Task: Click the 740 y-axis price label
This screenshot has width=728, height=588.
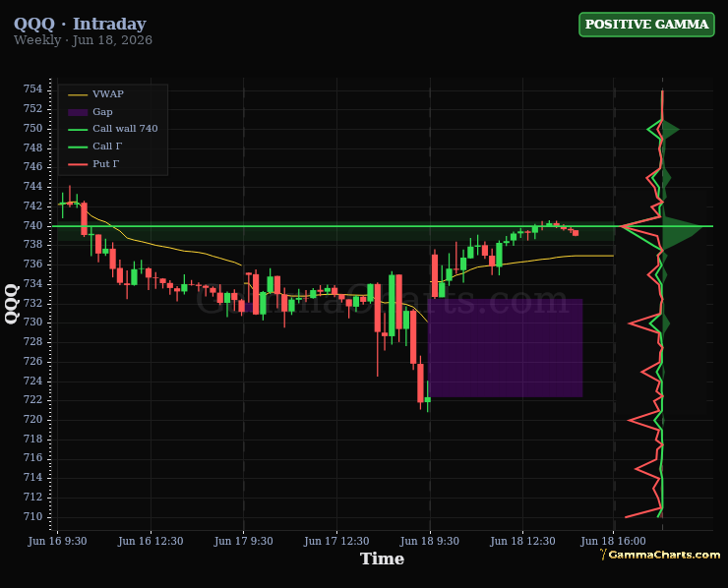Action: (x=33, y=225)
